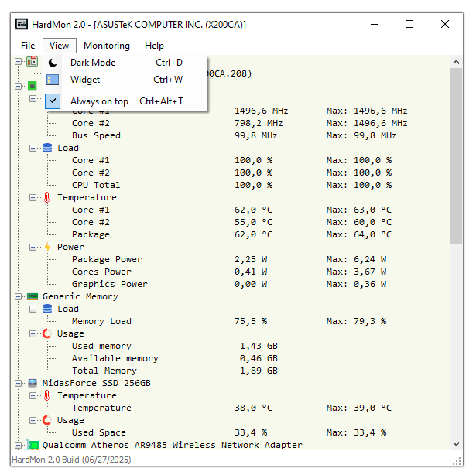Click the Qualcomm Atheros network adapter icon
Image resolution: width=476 pixels, height=475 pixels.
[x=33, y=445]
